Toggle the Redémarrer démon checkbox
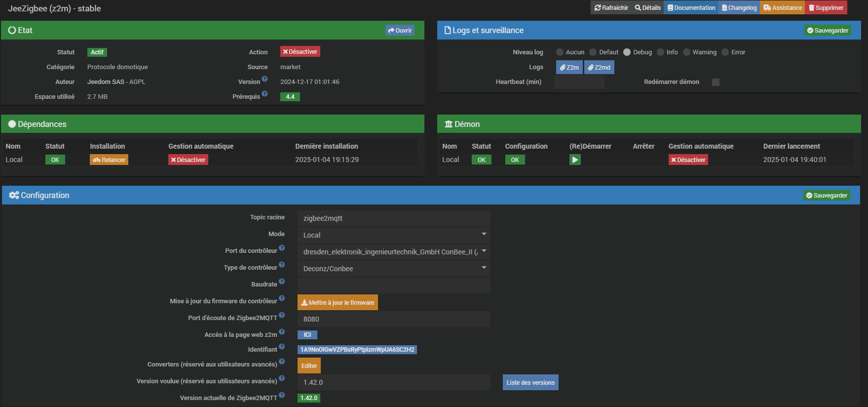868x407 pixels. (x=716, y=82)
